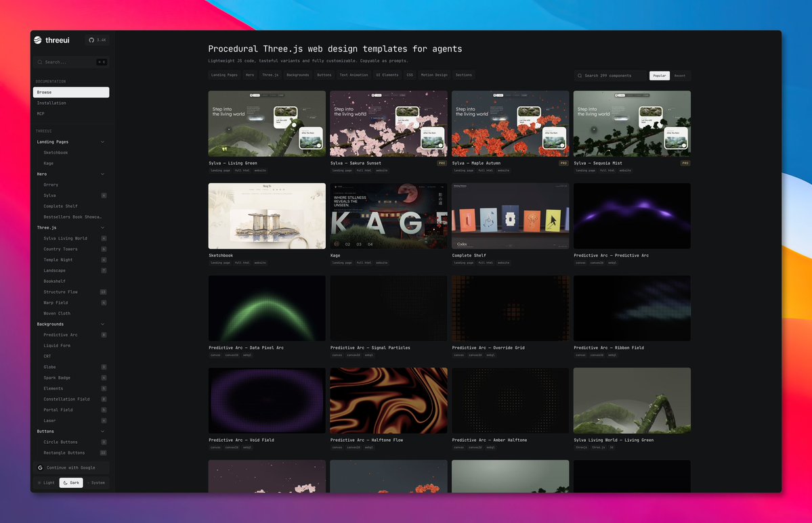Open the MCP documentation page
The height and width of the screenshot is (523, 812).
71,113
